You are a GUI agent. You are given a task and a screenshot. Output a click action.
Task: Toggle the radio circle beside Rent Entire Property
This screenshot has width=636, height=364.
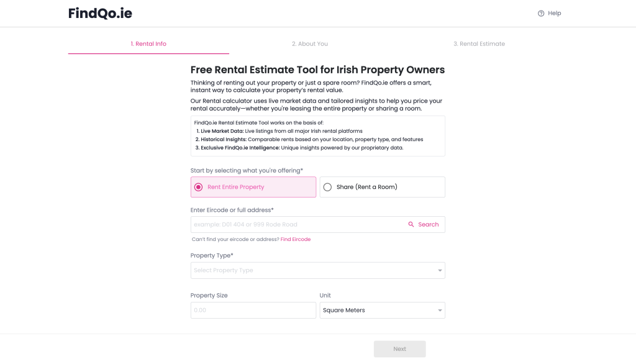click(199, 186)
